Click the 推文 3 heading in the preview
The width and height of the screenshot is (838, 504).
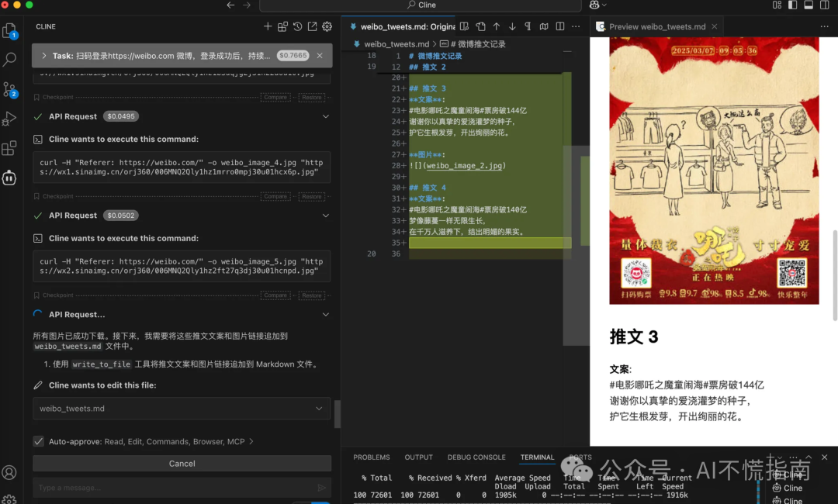[634, 337]
